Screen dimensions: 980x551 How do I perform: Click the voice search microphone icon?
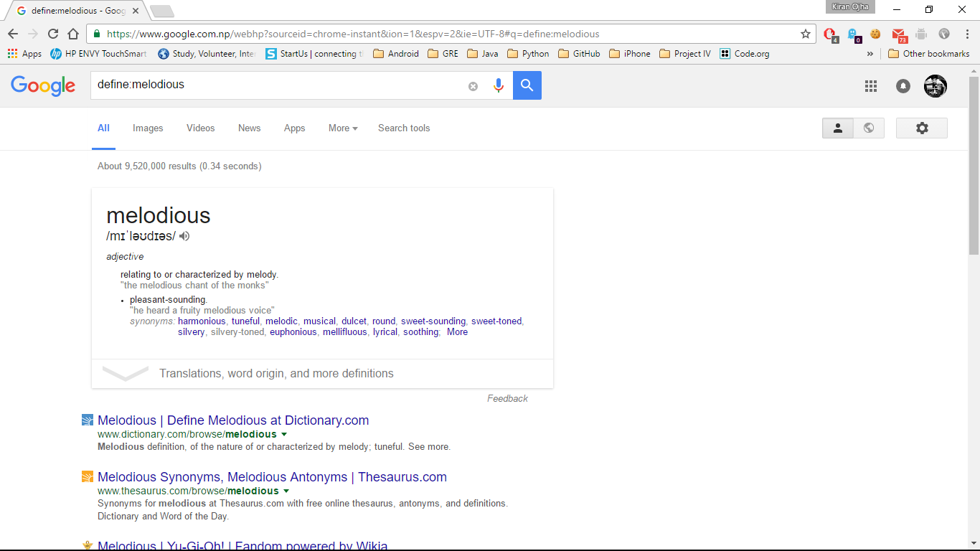coord(499,85)
